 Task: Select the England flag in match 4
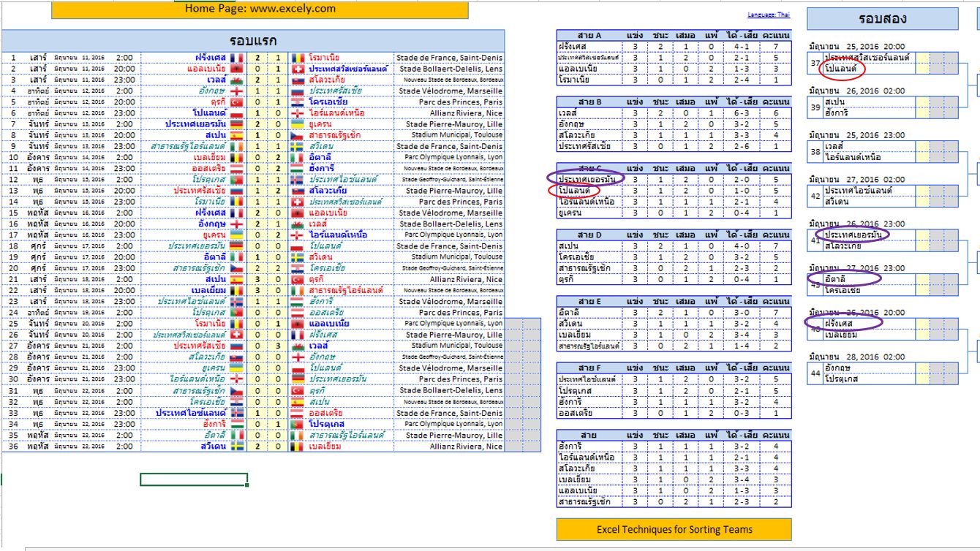(x=237, y=91)
